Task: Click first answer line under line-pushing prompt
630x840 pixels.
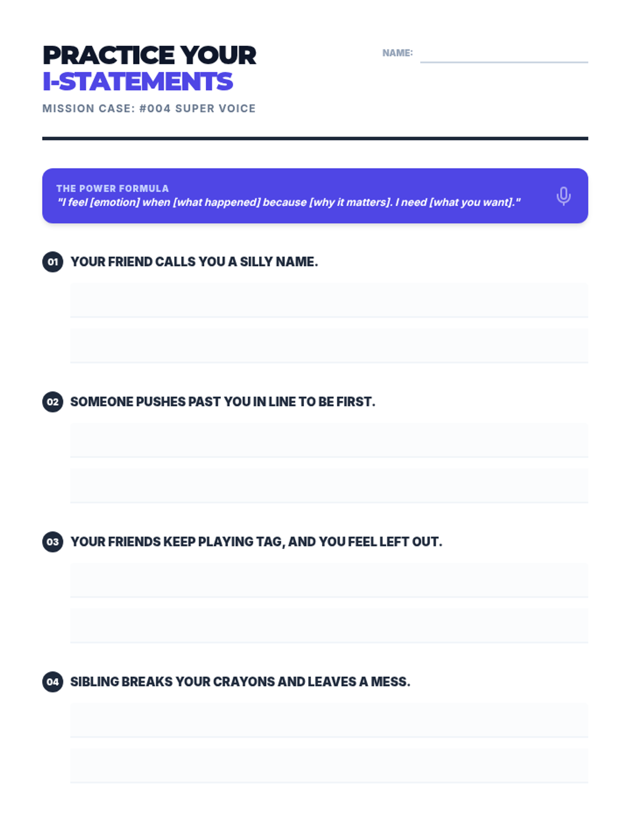Action: tap(329, 440)
